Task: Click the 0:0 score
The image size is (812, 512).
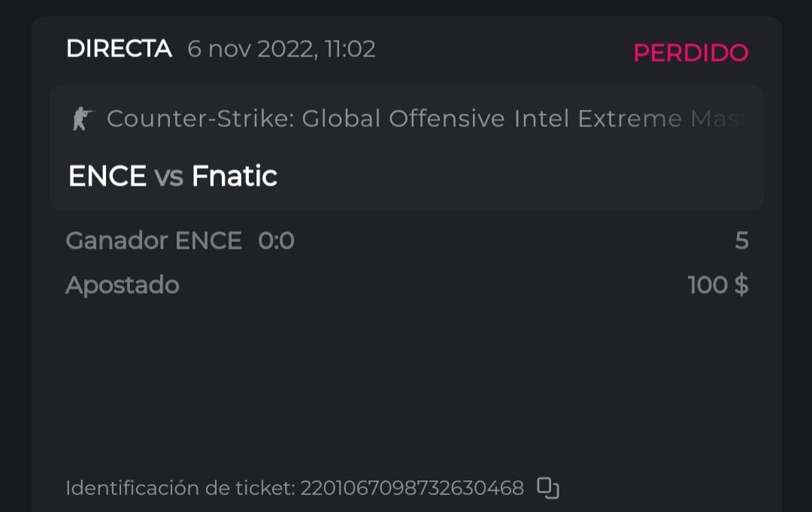Action: pos(276,241)
